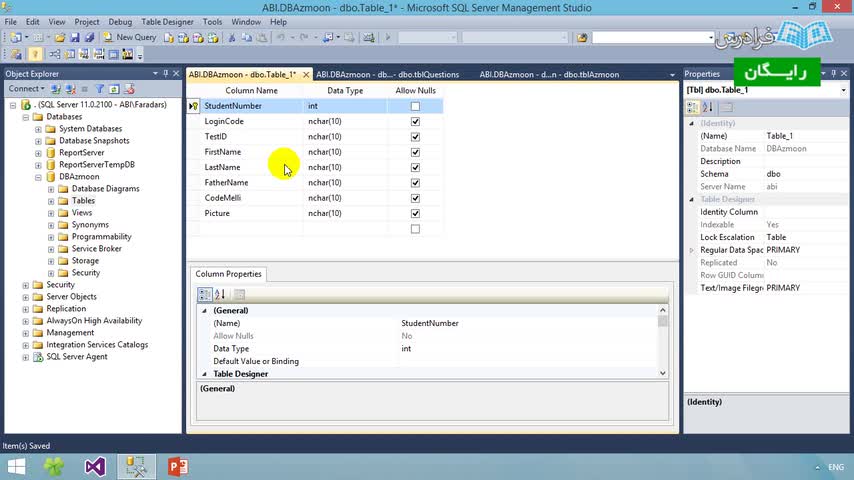
Task: Expand the Server Objects node
Action: [26, 297]
